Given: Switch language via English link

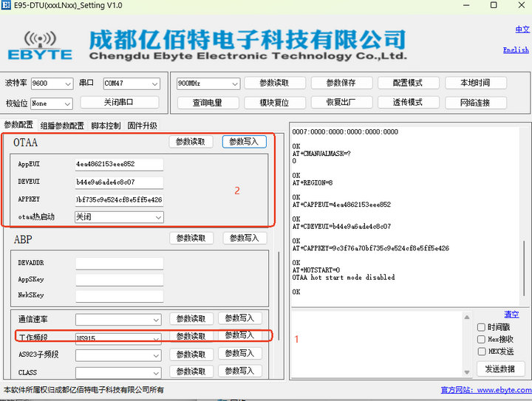Looking at the screenshot, I should pyautogui.click(x=516, y=50).
